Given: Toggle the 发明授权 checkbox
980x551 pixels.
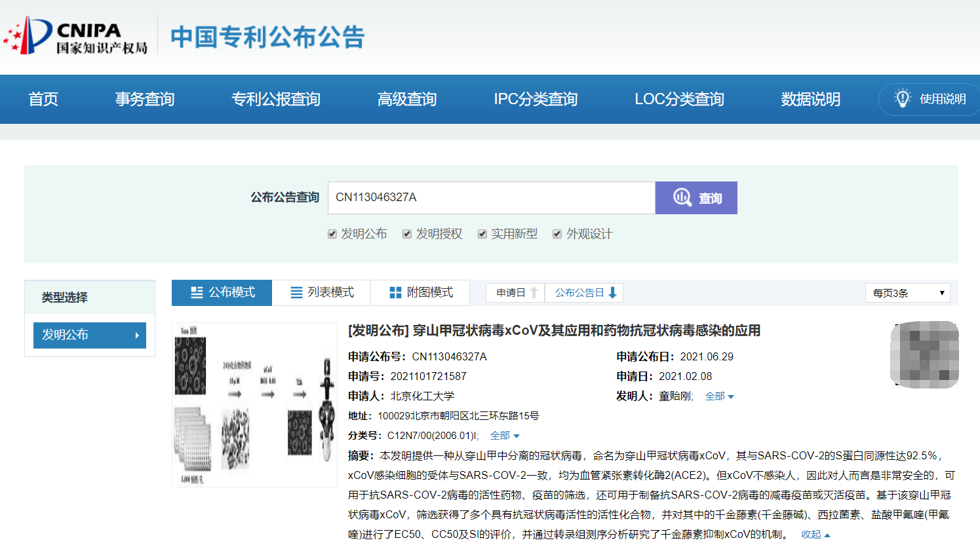Looking at the screenshot, I should [407, 235].
